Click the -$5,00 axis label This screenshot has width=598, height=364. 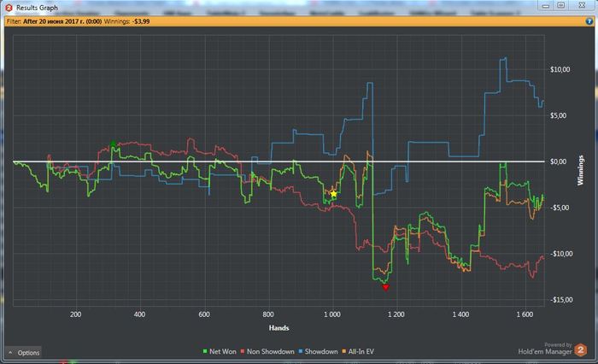pos(560,208)
